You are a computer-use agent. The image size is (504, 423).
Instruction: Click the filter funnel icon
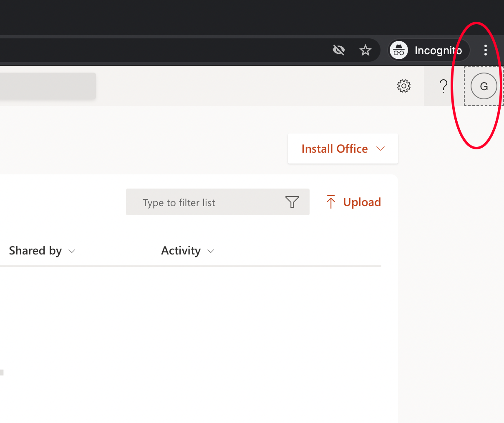pos(292,202)
